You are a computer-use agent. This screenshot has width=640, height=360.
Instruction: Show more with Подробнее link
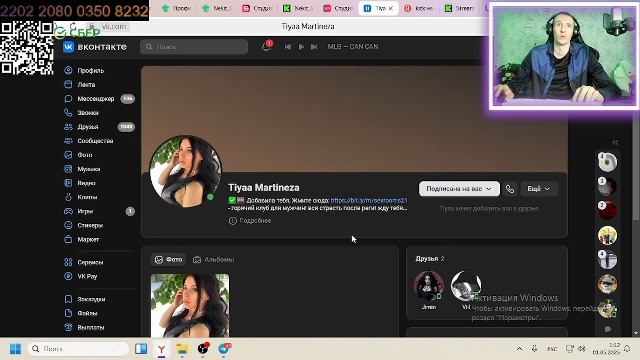tap(250, 221)
